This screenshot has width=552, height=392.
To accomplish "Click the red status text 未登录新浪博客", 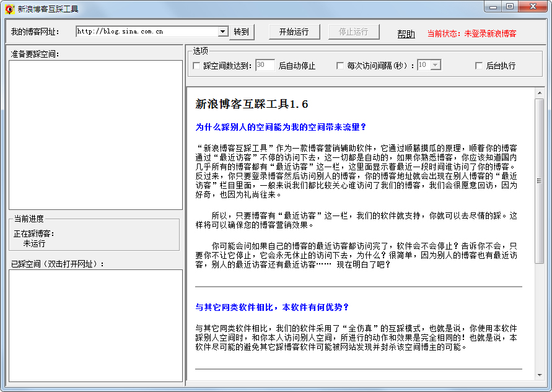I will coord(490,34).
